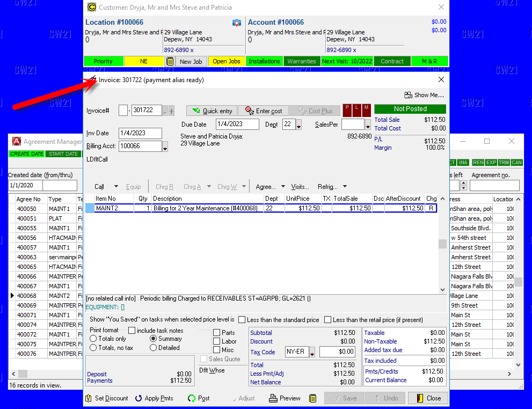Click the Set Discount icon button
532x409 pixels.
[x=107, y=398]
